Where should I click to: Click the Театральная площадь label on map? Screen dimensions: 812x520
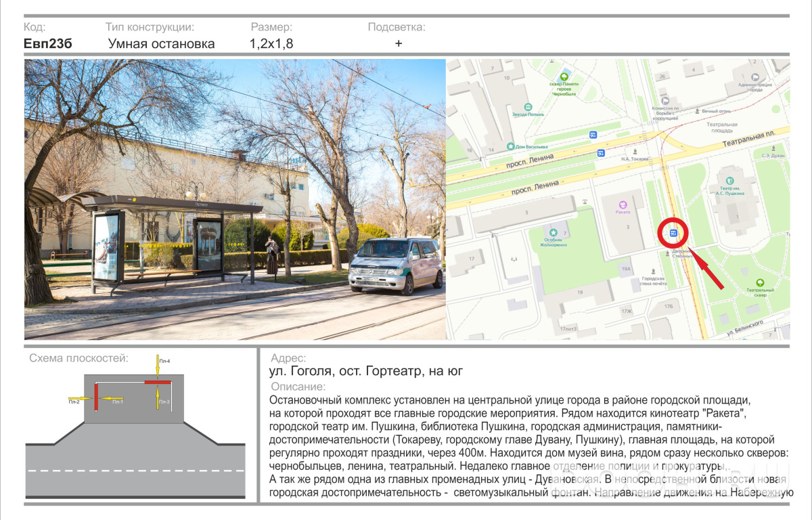coord(721,127)
